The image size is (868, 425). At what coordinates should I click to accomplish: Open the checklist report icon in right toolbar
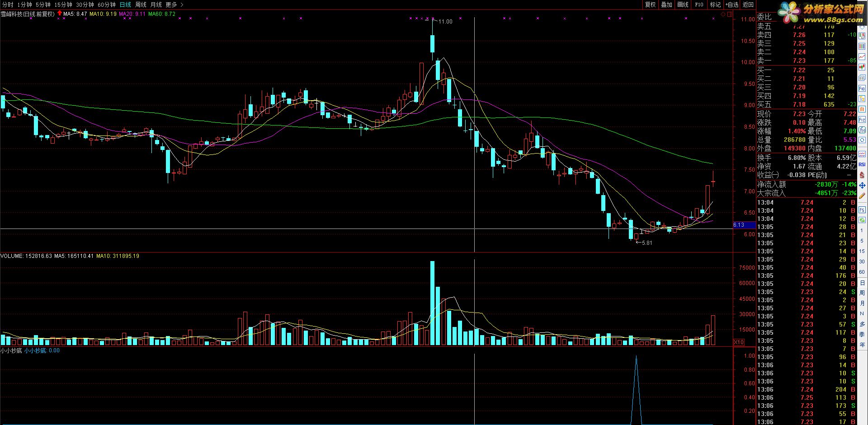[x=862, y=36]
